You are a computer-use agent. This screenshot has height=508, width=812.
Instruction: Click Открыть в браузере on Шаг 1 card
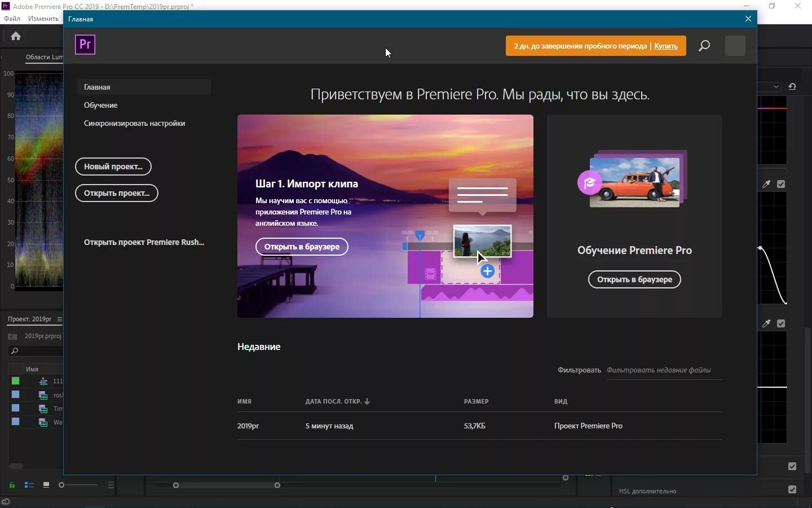click(302, 247)
